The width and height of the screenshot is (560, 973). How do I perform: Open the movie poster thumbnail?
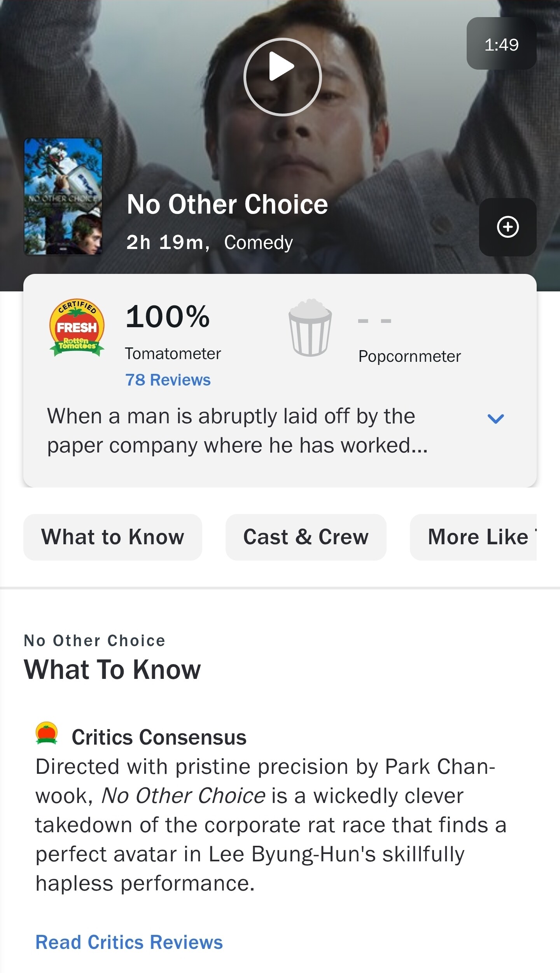[63, 196]
